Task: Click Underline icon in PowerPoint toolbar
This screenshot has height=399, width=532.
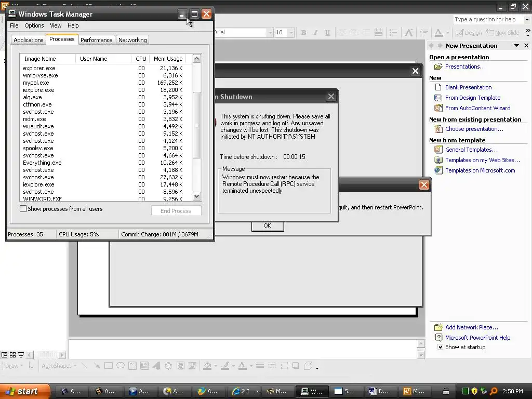Action: tap(327, 33)
